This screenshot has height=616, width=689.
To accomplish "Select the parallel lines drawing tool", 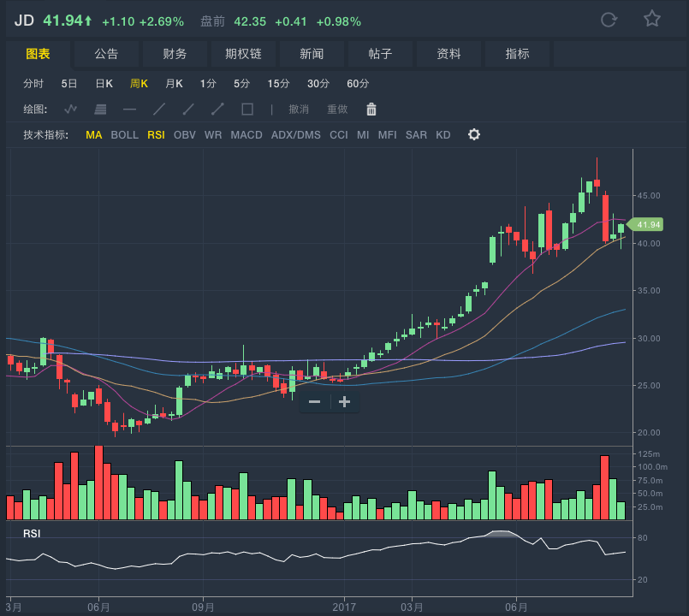I will pos(100,109).
